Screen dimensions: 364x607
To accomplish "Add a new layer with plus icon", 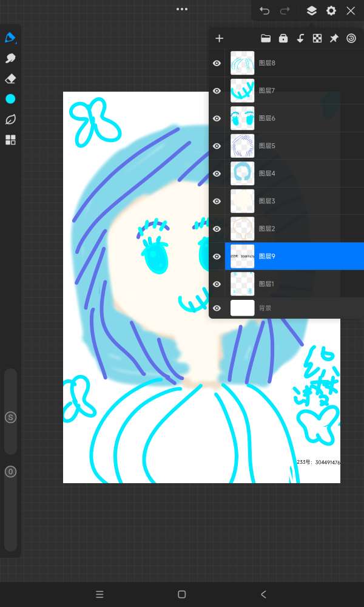I will click(220, 38).
